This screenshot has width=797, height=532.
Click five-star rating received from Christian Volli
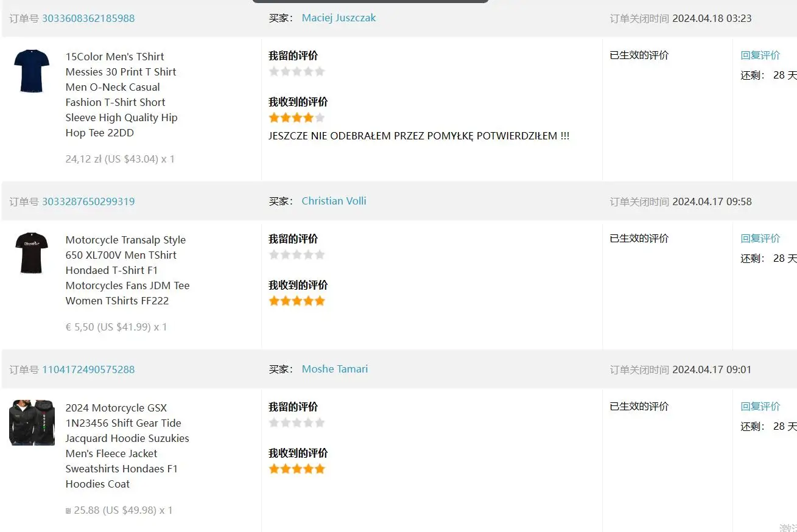297,301
